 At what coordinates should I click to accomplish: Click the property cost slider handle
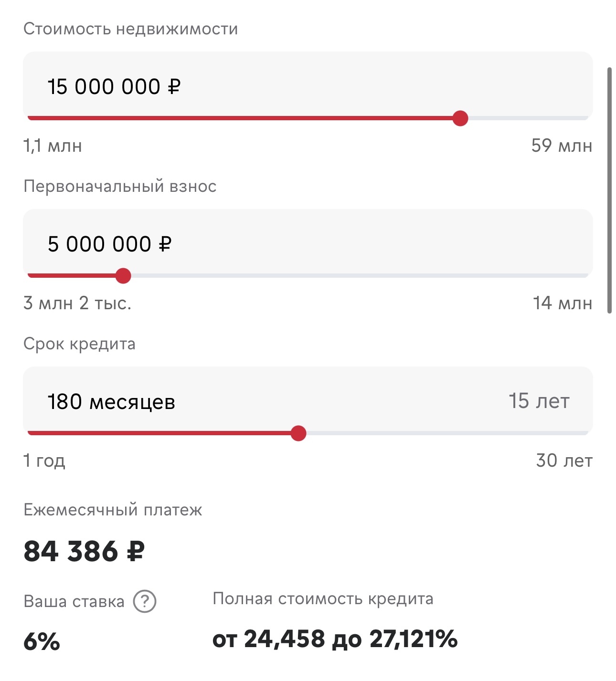[460, 118]
